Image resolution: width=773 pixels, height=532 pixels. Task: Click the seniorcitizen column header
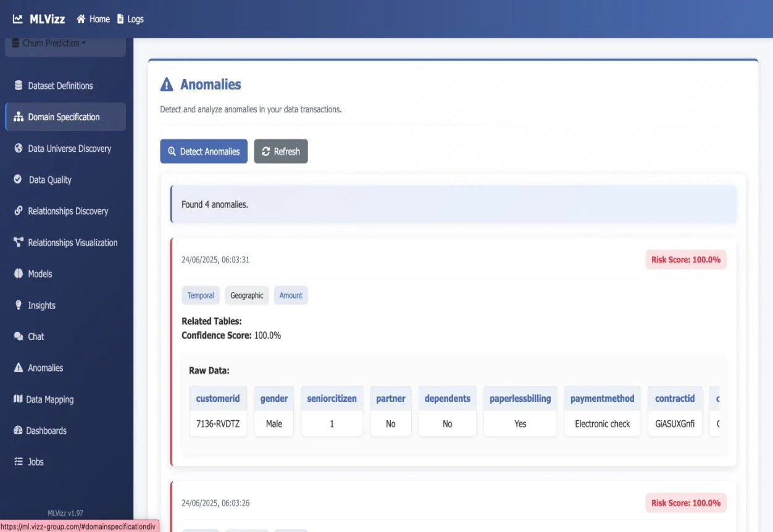[x=332, y=399]
